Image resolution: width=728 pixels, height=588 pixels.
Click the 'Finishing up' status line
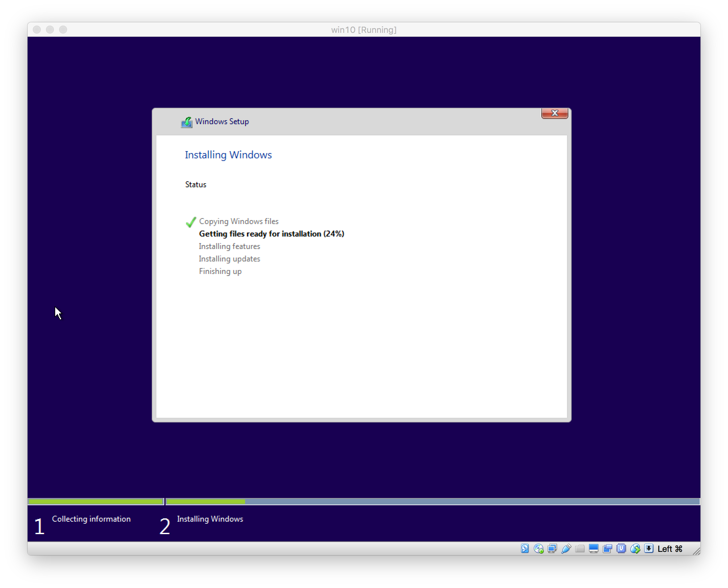(x=220, y=272)
